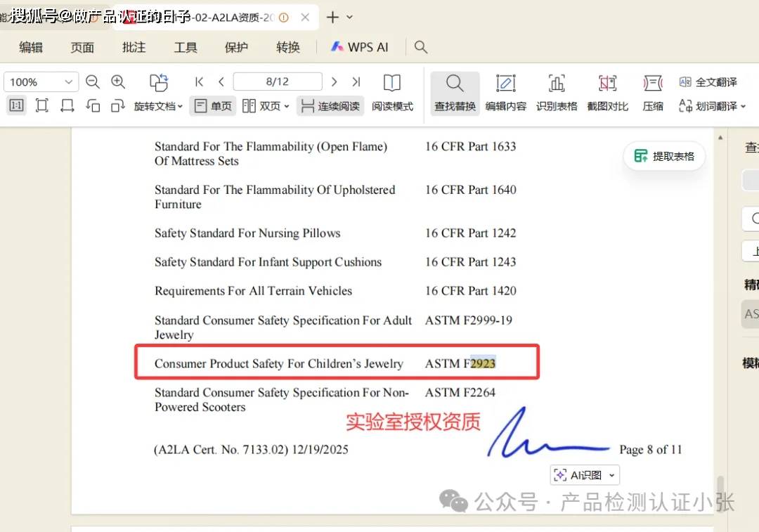
Task: Switch to the 保护 protect tab
Action: [x=236, y=47]
